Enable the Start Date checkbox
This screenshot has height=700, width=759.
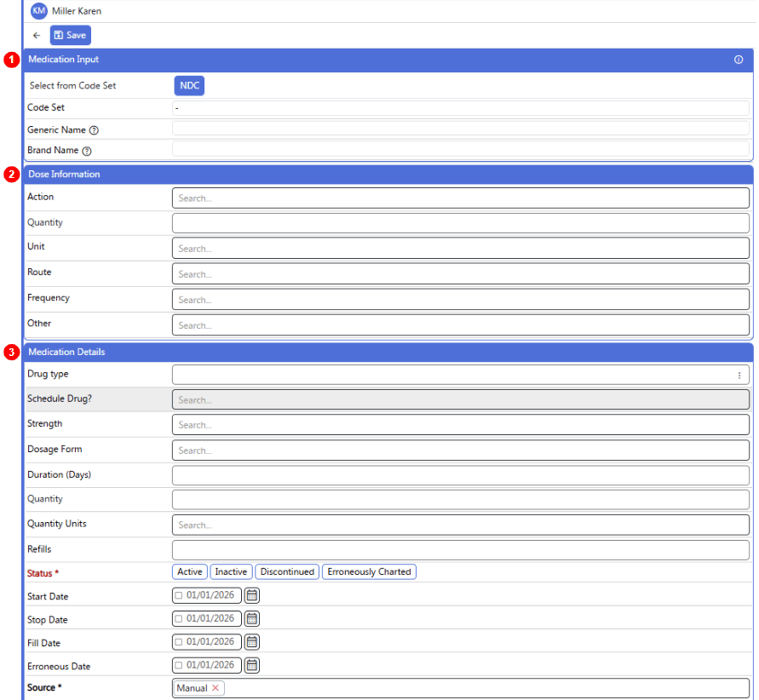(x=179, y=595)
